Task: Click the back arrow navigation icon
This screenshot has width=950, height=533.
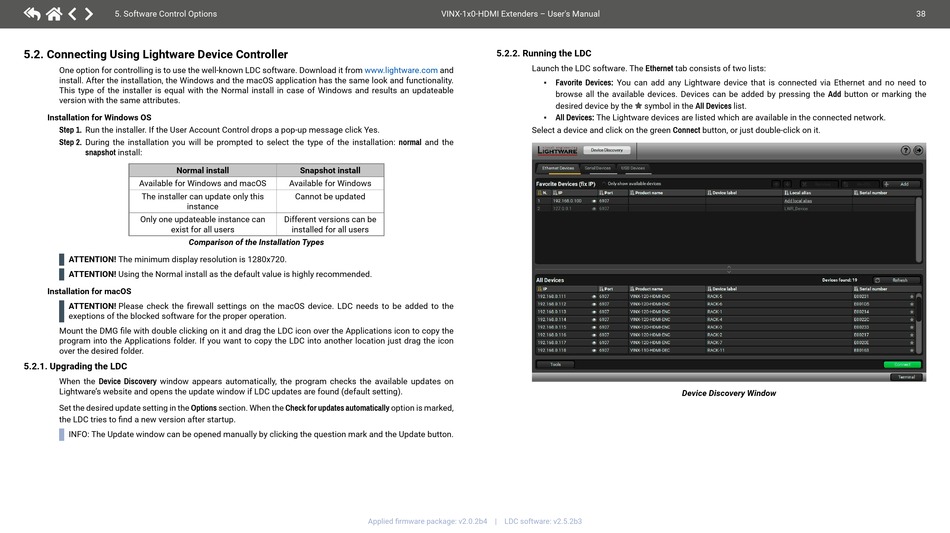Action: point(32,13)
